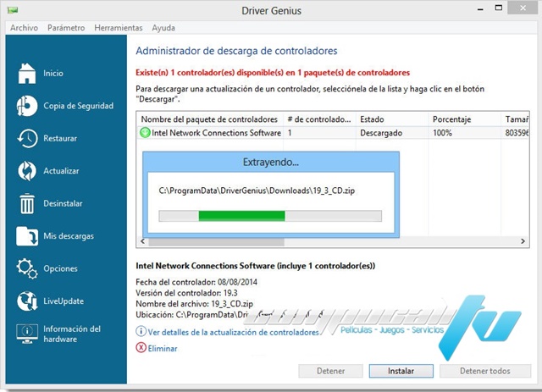
Task: Click Fecha del controlador 08/08/2014 text
Action: tap(196, 282)
